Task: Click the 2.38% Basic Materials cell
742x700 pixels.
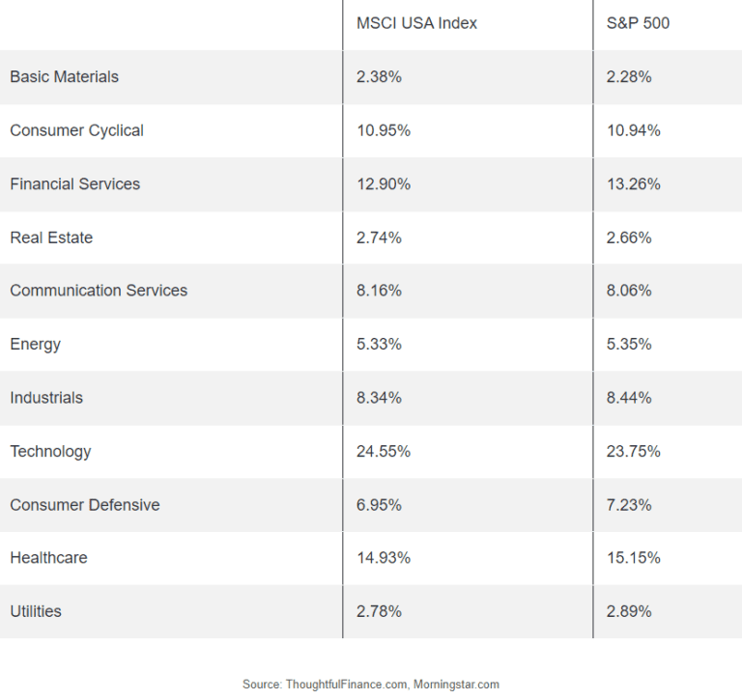Action: click(x=379, y=77)
